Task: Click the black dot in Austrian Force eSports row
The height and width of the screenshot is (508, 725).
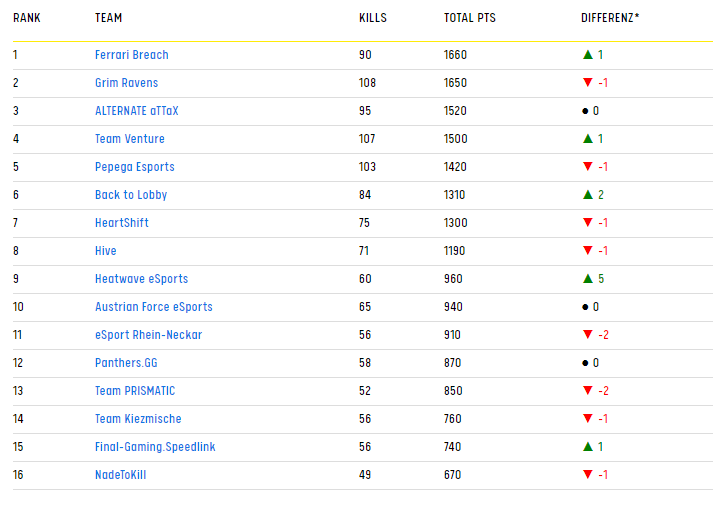Action: click(x=585, y=307)
